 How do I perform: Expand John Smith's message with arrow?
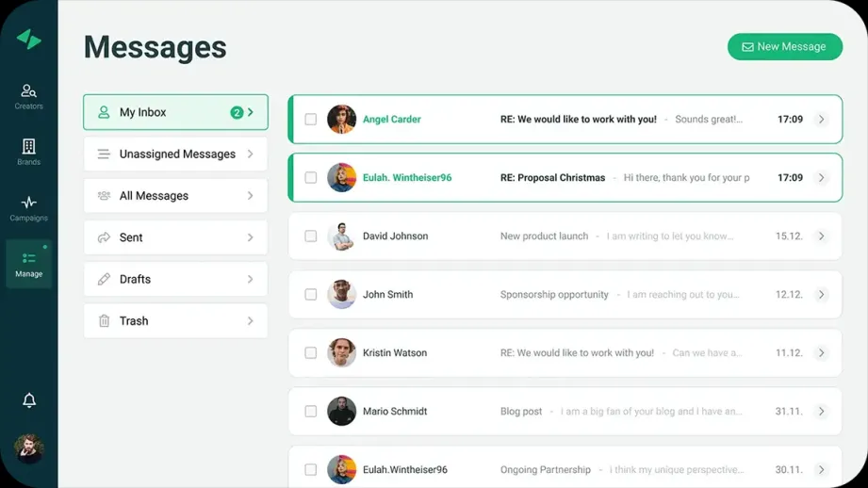pyautogui.click(x=821, y=295)
